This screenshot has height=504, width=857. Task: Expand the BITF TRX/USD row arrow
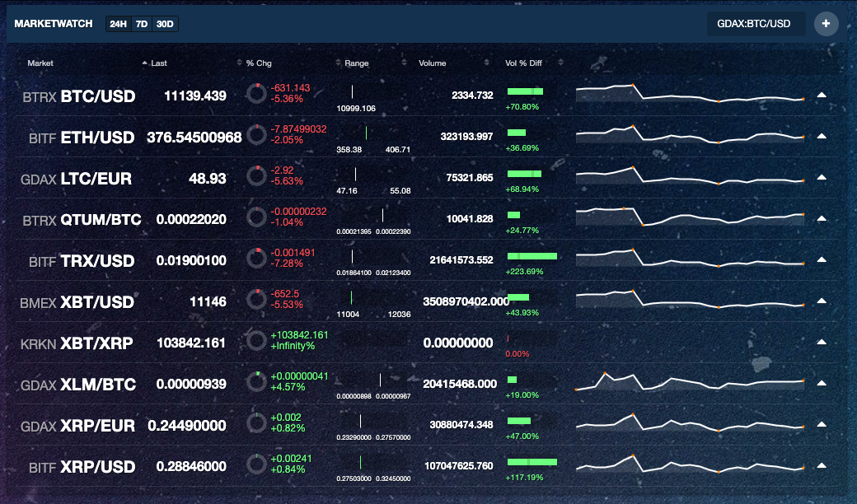[x=822, y=260]
